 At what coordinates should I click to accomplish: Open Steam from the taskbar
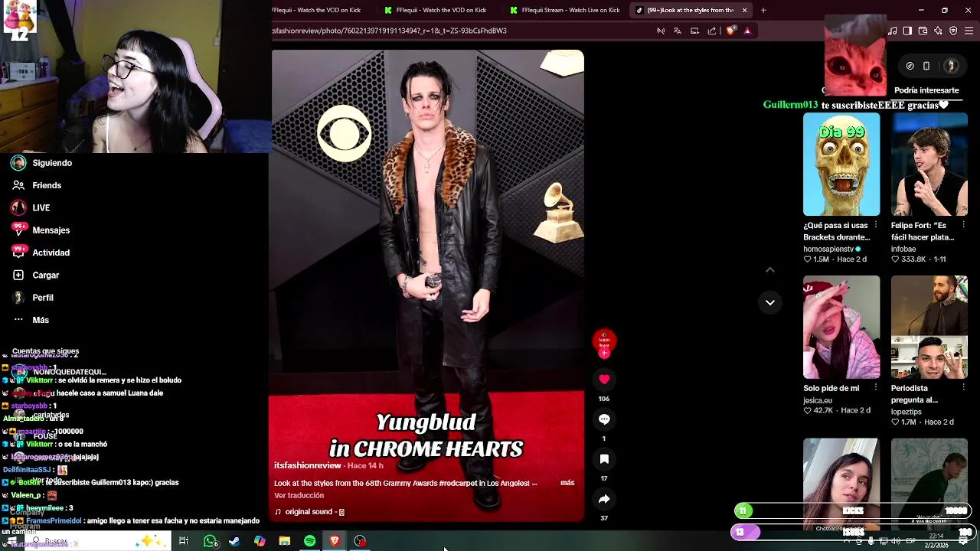[x=234, y=541]
